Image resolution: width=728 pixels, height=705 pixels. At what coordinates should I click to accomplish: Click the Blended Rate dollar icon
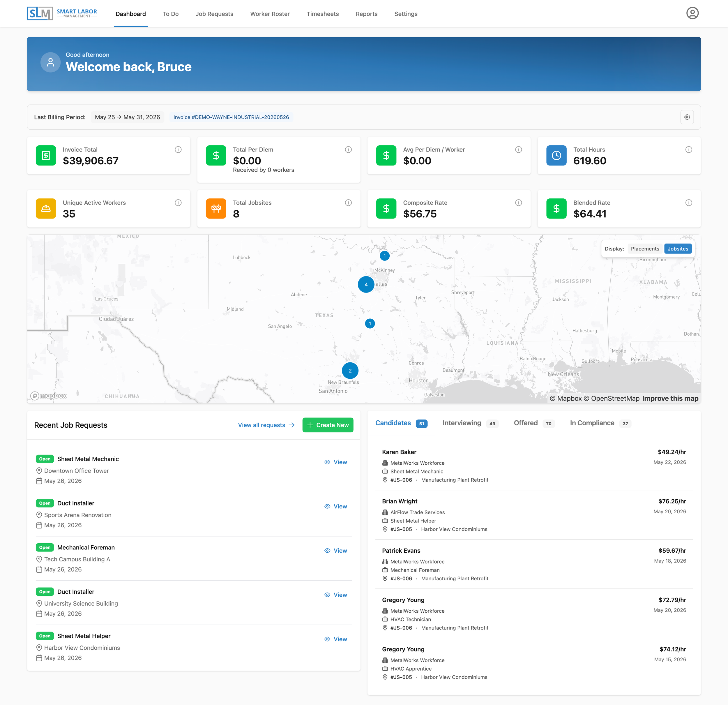(556, 209)
